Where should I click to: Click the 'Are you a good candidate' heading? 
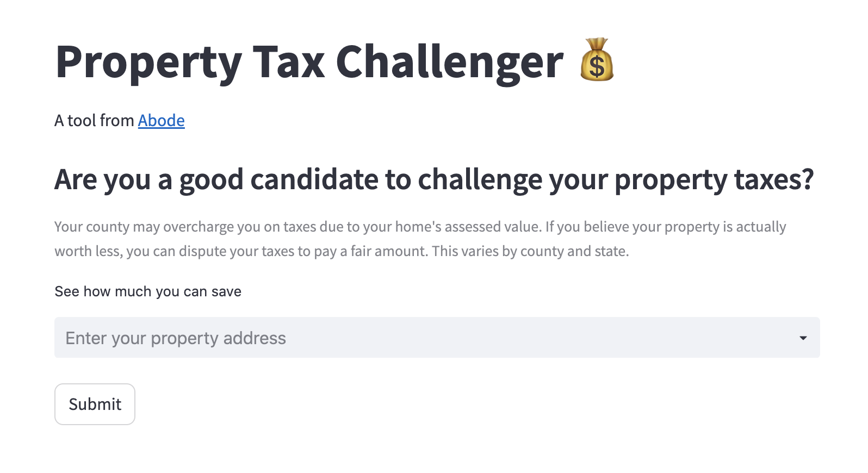434,180
